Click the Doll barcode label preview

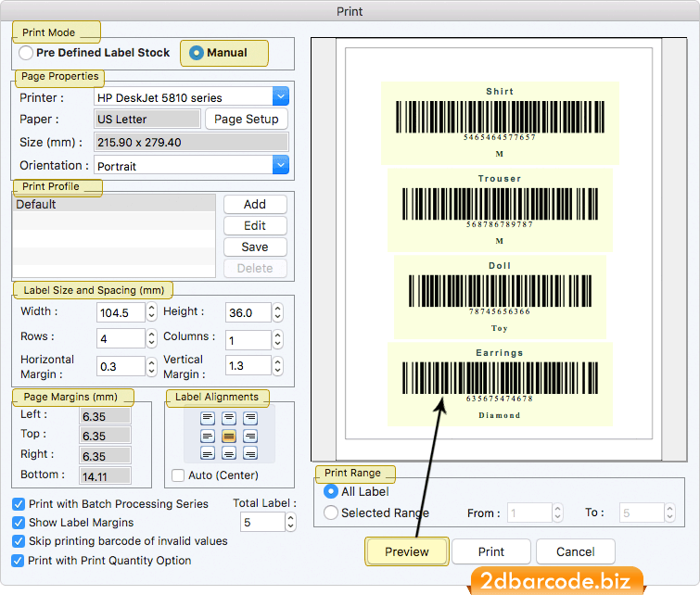point(500,297)
